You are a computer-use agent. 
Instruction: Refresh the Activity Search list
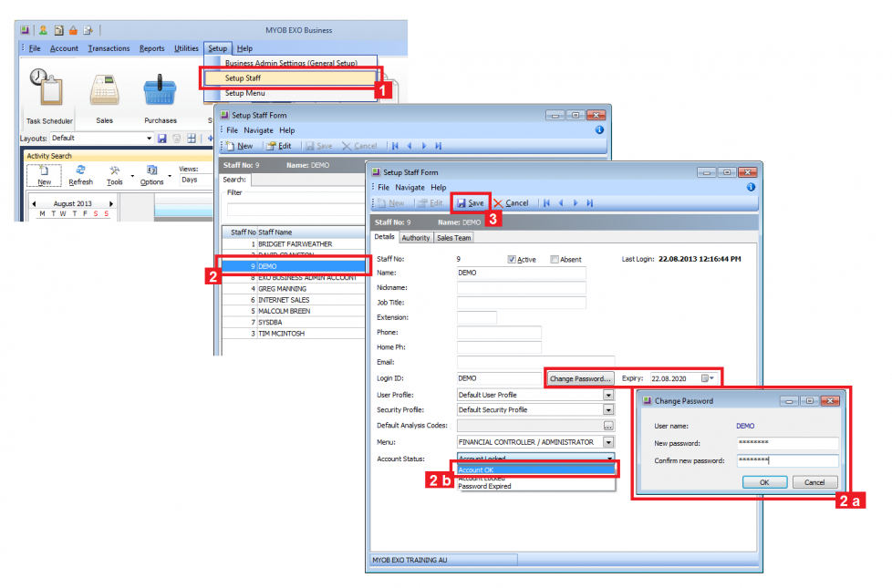[80, 175]
